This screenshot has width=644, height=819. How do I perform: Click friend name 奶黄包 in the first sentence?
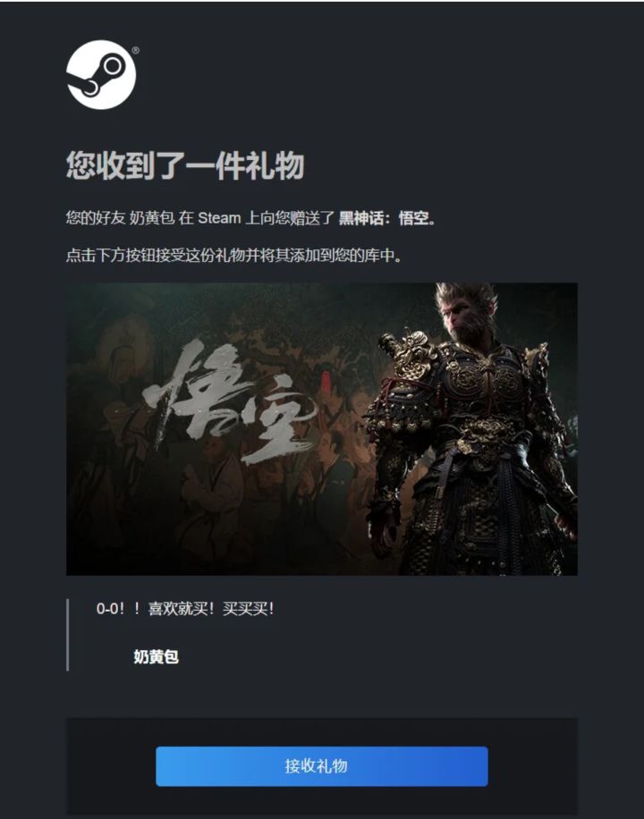click(x=152, y=218)
